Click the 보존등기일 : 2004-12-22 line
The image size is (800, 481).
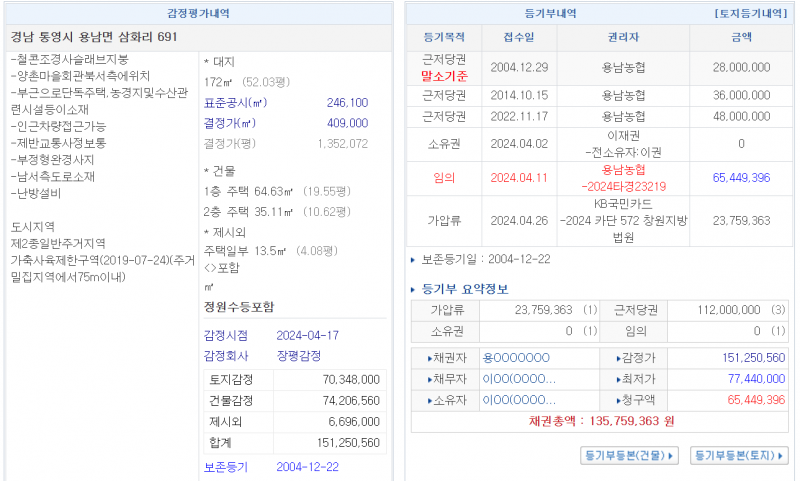point(486,259)
